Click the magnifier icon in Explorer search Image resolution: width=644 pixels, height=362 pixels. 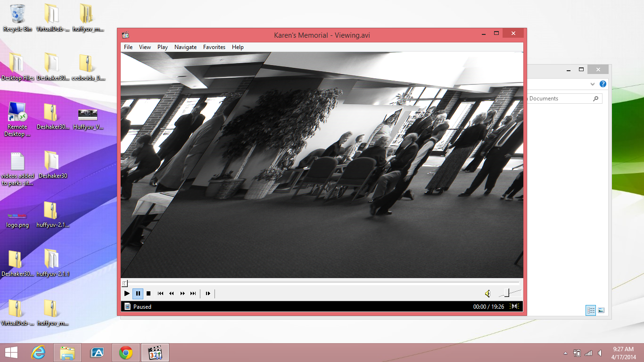coord(596,99)
